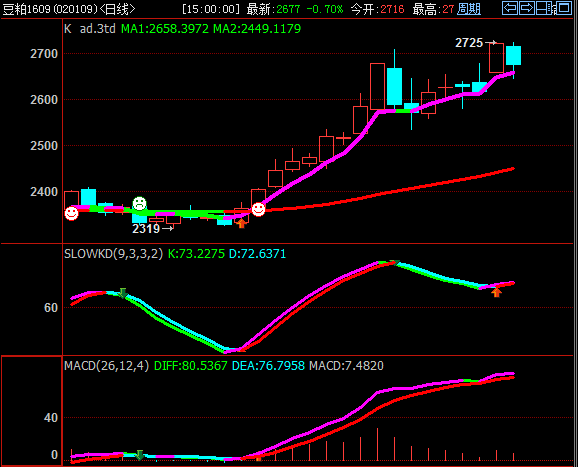The height and width of the screenshot is (467, 578).
Task: Click the full window layout icon
Action: (564, 8)
